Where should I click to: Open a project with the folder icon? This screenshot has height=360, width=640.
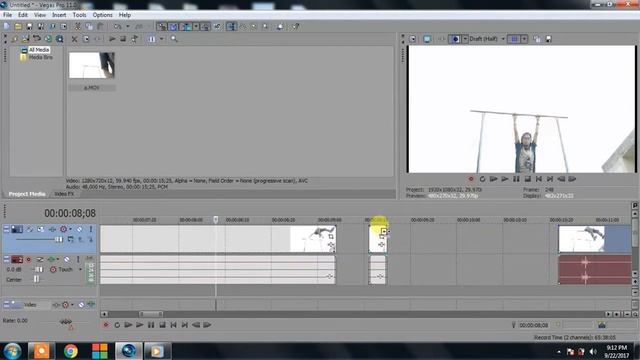[18, 27]
